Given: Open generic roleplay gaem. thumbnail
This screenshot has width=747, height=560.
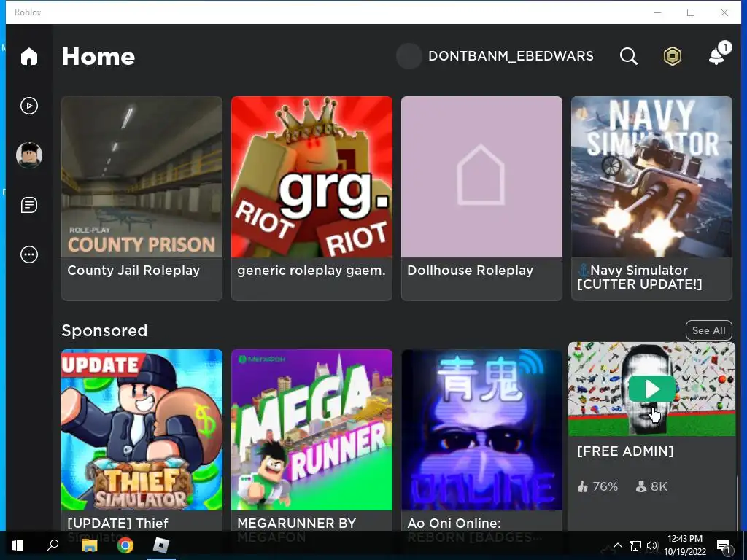Looking at the screenshot, I should pos(311,176).
